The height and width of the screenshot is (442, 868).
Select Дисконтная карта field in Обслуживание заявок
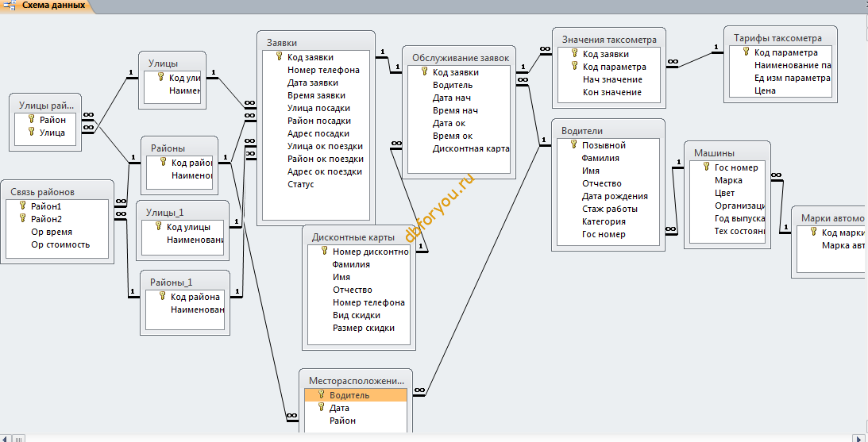[x=459, y=148]
